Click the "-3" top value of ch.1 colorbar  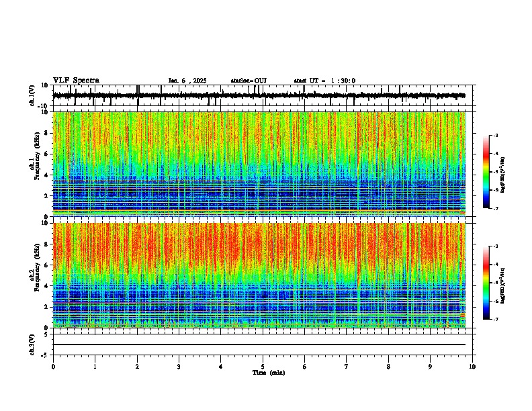[x=495, y=136]
